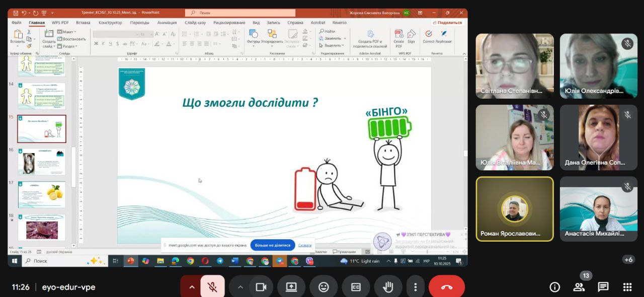Open meeting details info icon
This screenshot has height=297, width=644.
(x=554, y=287)
